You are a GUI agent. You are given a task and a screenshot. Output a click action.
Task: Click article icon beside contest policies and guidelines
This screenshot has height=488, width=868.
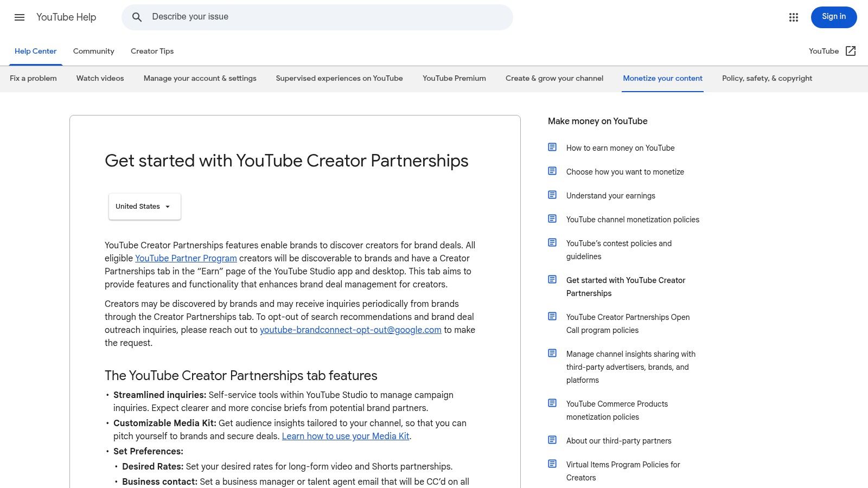552,242
